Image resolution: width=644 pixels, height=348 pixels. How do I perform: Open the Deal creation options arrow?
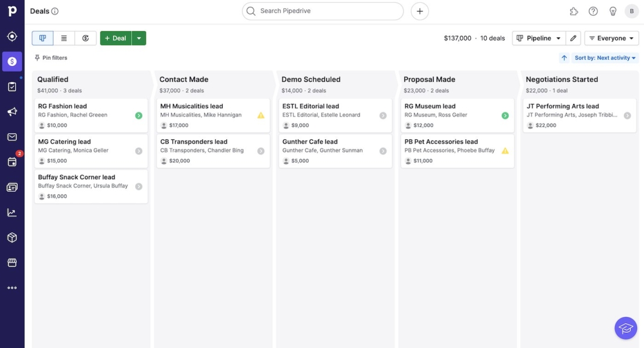pos(138,38)
